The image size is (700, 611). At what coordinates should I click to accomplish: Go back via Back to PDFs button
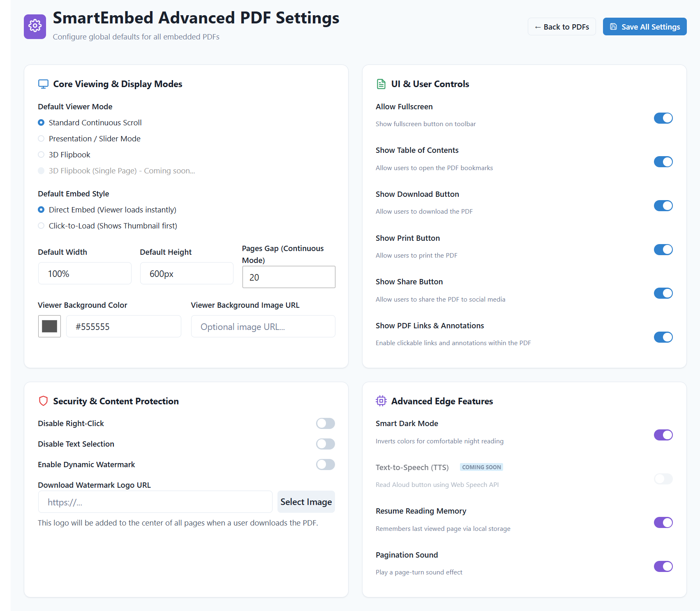point(562,27)
